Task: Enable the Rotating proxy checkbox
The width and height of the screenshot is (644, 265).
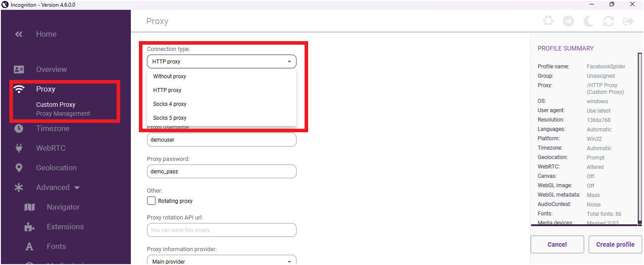Action: tap(151, 201)
